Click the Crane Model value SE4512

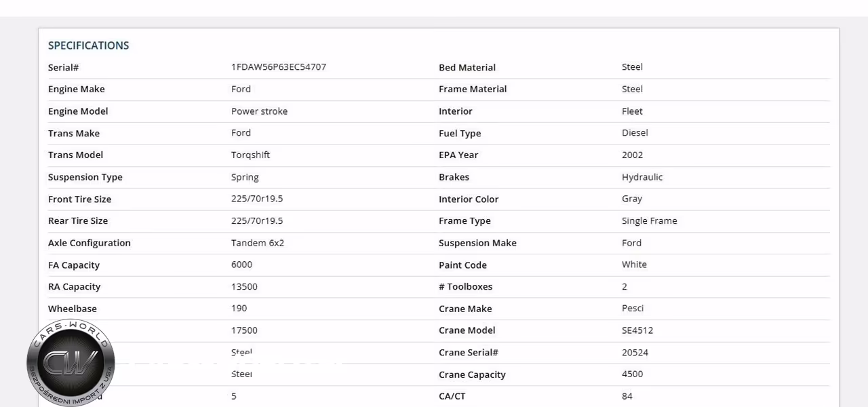[x=637, y=330]
